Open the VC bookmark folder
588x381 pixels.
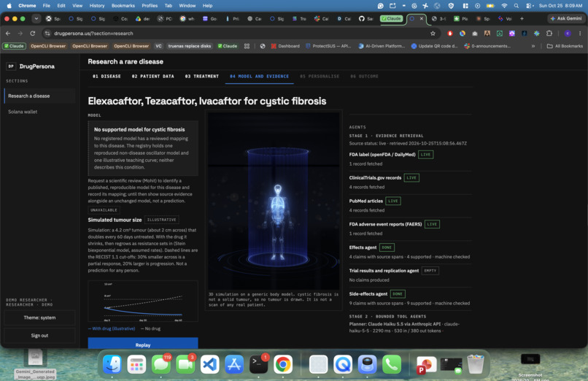coord(158,46)
